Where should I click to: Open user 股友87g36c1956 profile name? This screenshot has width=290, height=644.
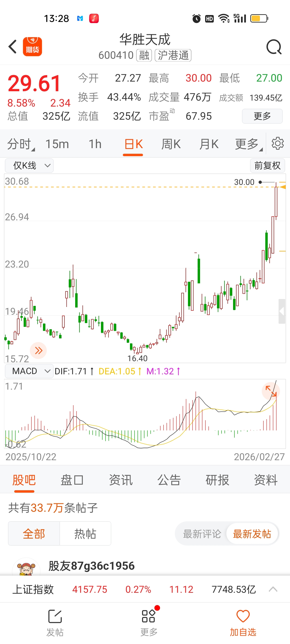92,566
